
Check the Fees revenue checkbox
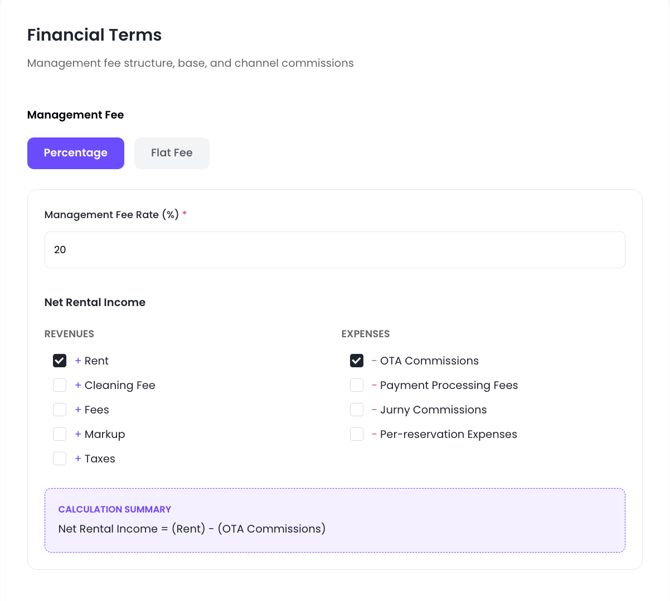point(59,409)
